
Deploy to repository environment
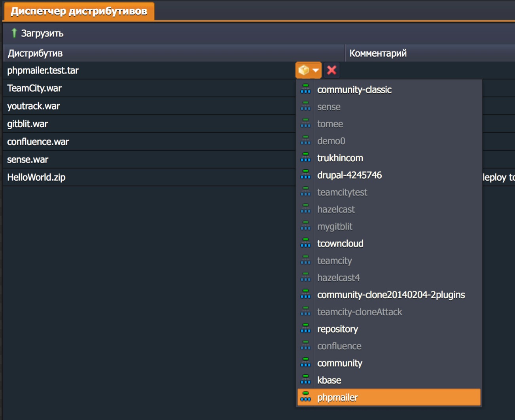pos(389,329)
